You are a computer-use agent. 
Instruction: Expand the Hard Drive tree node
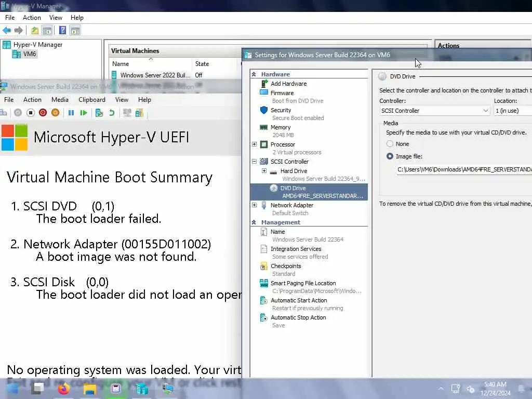(264, 170)
